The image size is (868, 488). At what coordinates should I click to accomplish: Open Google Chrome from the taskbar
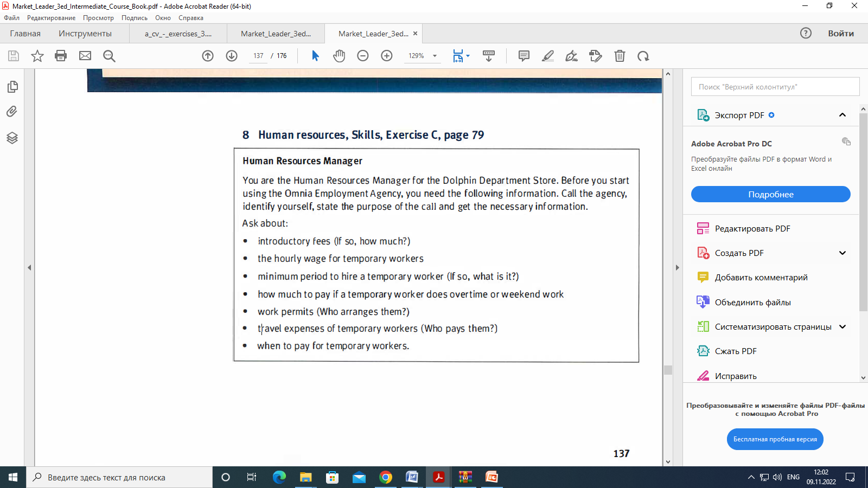tap(386, 477)
